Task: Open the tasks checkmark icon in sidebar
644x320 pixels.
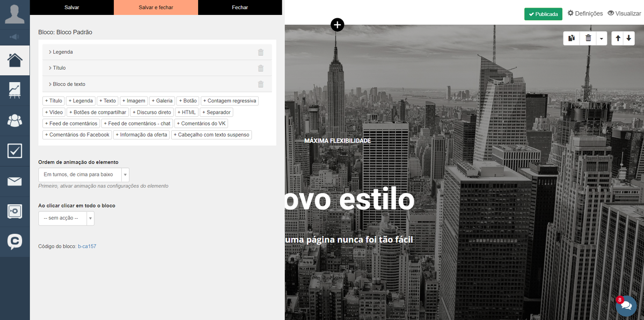Action: point(14,151)
